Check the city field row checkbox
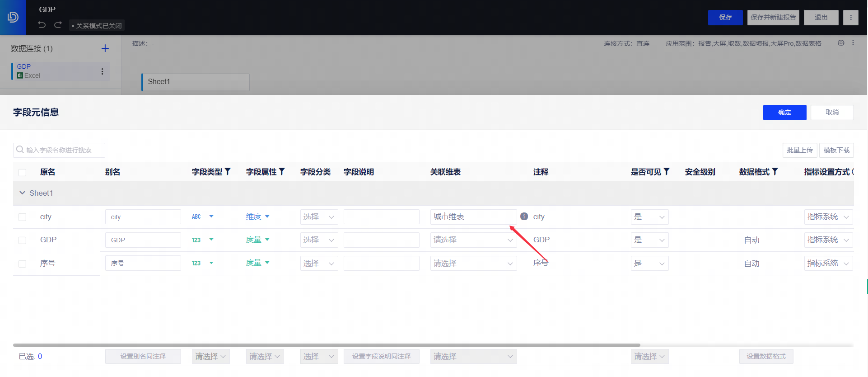This screenshot has height=377, width=868. (22, 217)
